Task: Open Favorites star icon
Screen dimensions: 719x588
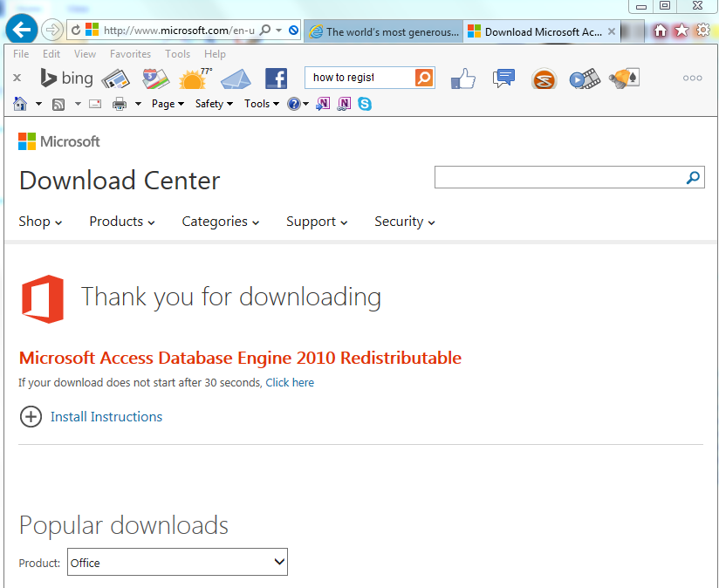Action: click(681, 31)
